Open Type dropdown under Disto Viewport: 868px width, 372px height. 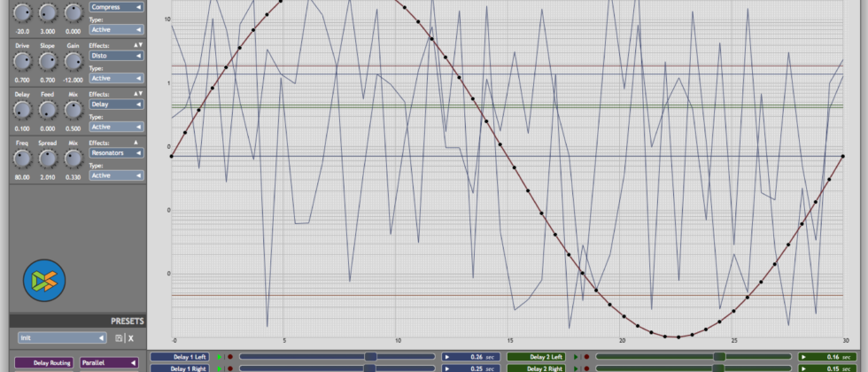pyautogui.click(x=116, y=79)
